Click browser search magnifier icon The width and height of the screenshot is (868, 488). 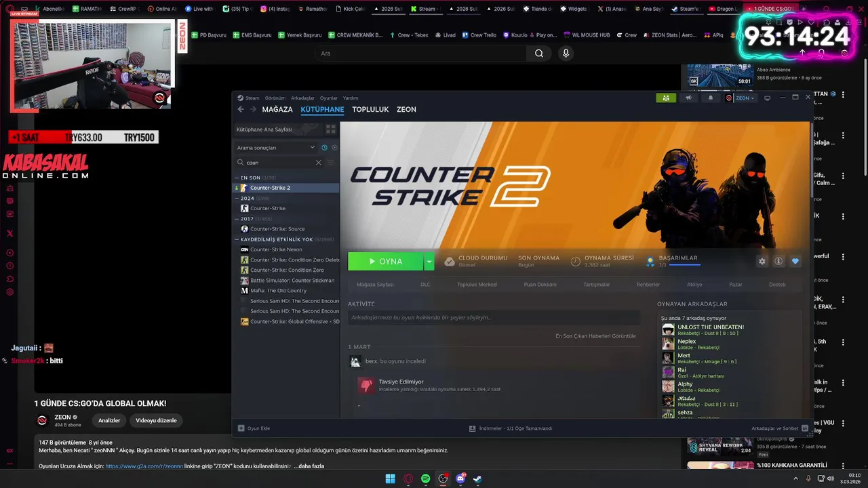[538, 54]
